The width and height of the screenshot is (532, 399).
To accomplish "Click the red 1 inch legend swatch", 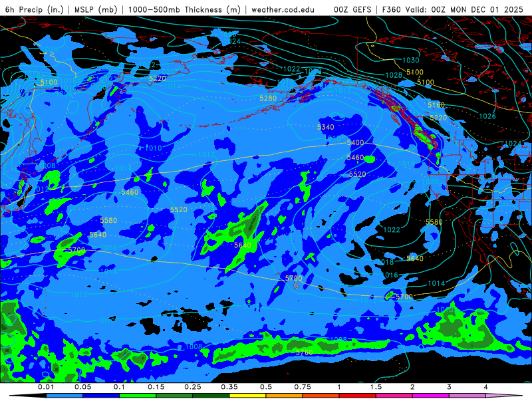I will tap(358, 396).
